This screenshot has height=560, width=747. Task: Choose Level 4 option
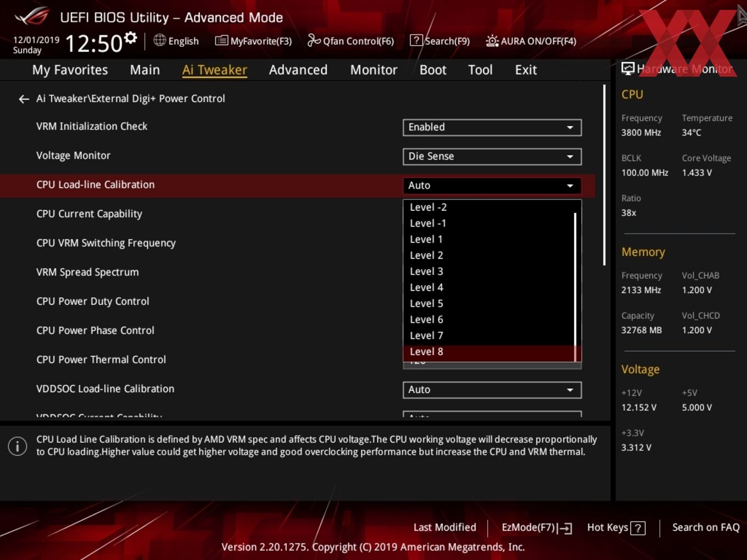click(x=489, y=287)
